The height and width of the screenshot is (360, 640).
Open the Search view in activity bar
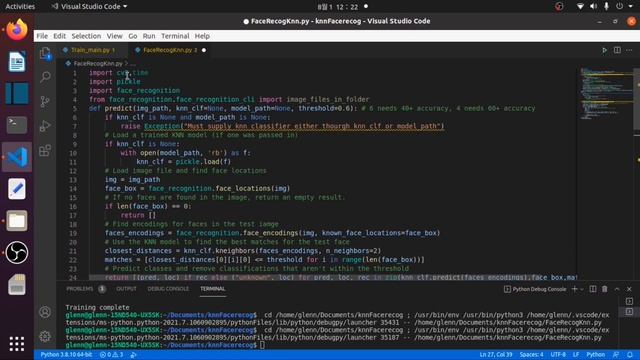point(45,77)
